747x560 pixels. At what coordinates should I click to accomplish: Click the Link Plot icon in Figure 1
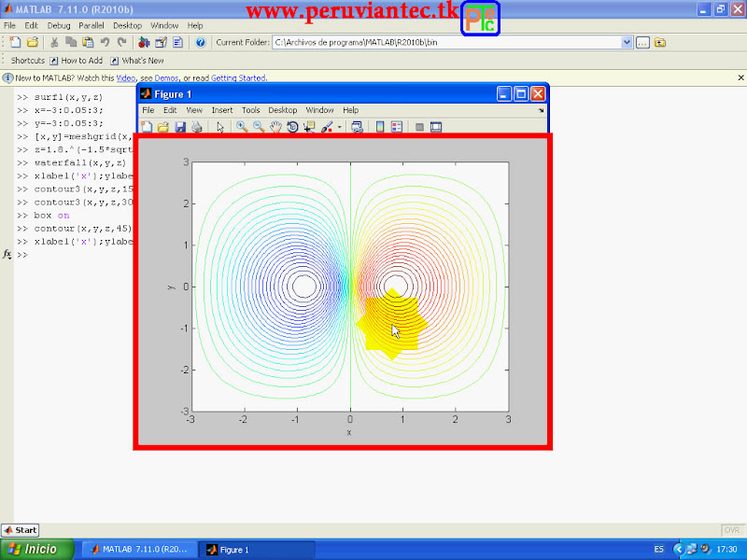click(x=357, y=127)
